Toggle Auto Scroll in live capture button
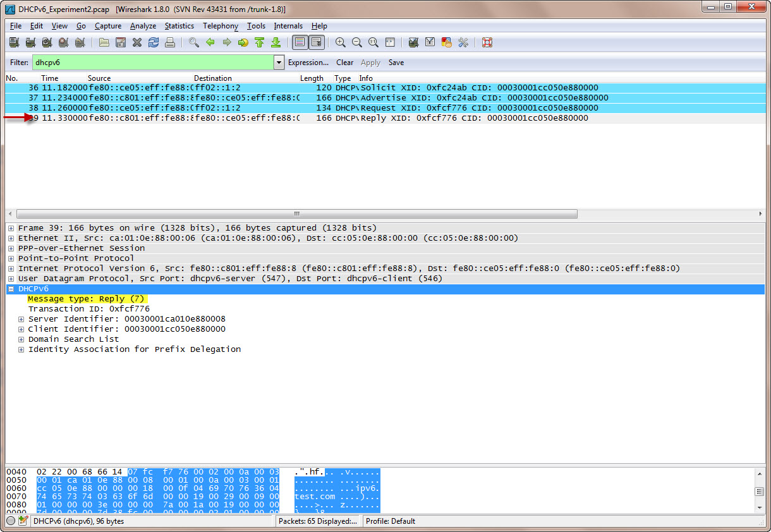The width and height of the screenshot is (771, 532). pyautogui.click(x=316, y=42)
